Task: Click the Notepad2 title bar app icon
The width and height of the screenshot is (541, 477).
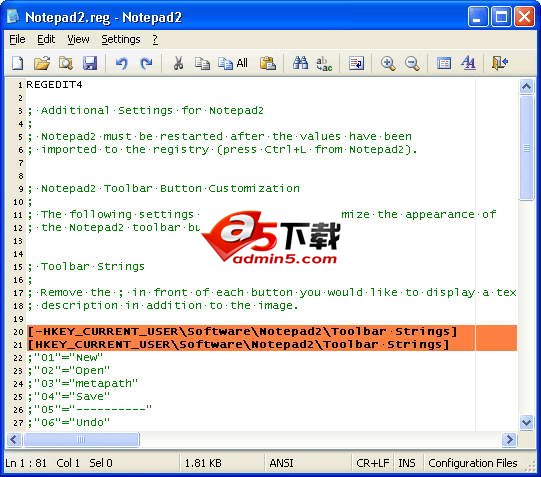Action: [13, 17]
